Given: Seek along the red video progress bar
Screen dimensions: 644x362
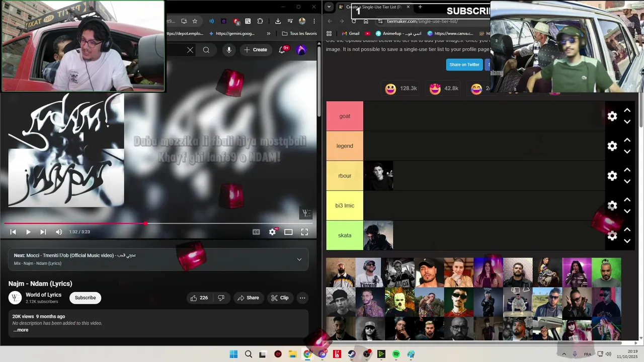Looking at the screenshot, I should point(158,223).
